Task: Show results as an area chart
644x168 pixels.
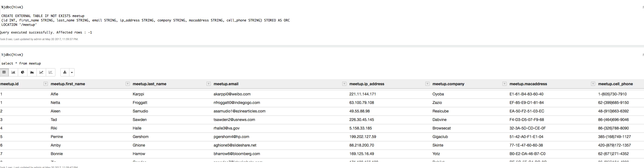Action: tap(32, 72)
